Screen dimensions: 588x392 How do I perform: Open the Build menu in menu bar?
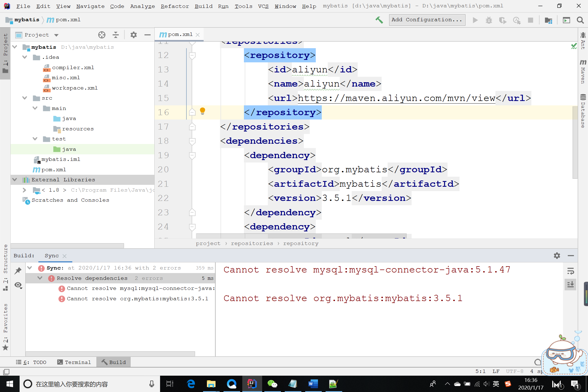(x=202, y=6)
